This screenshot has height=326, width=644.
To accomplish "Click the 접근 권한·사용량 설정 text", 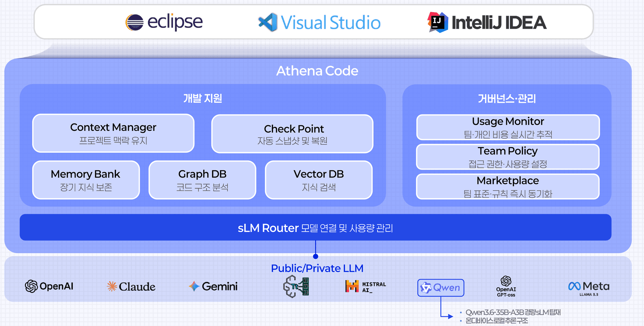I will [508, 164].
